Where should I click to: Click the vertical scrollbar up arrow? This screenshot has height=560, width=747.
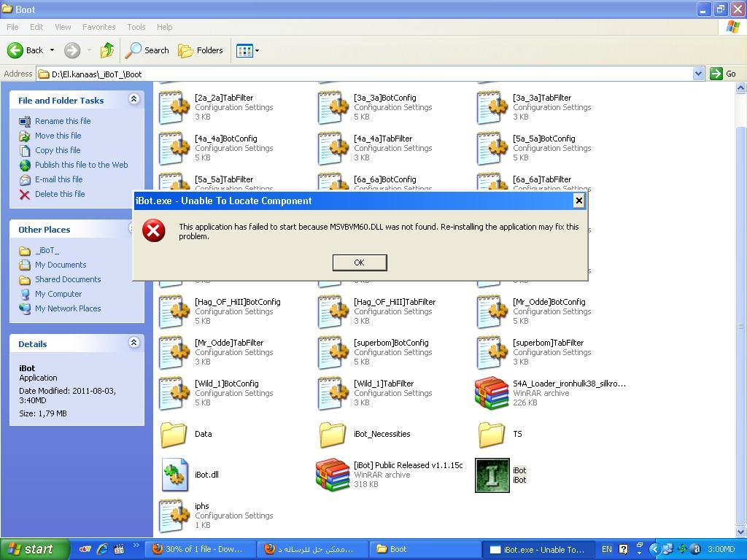click(741, 87)
